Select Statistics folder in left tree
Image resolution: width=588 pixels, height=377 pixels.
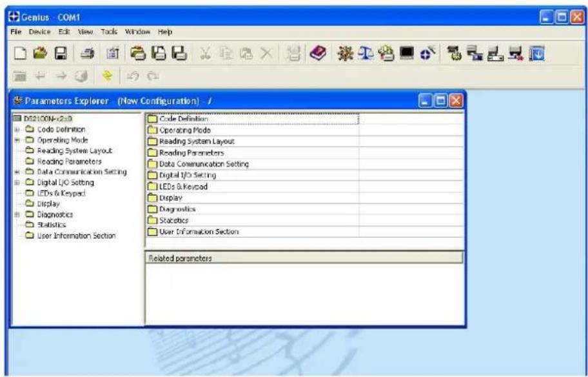pyautogui.click(x=52, y=225)
